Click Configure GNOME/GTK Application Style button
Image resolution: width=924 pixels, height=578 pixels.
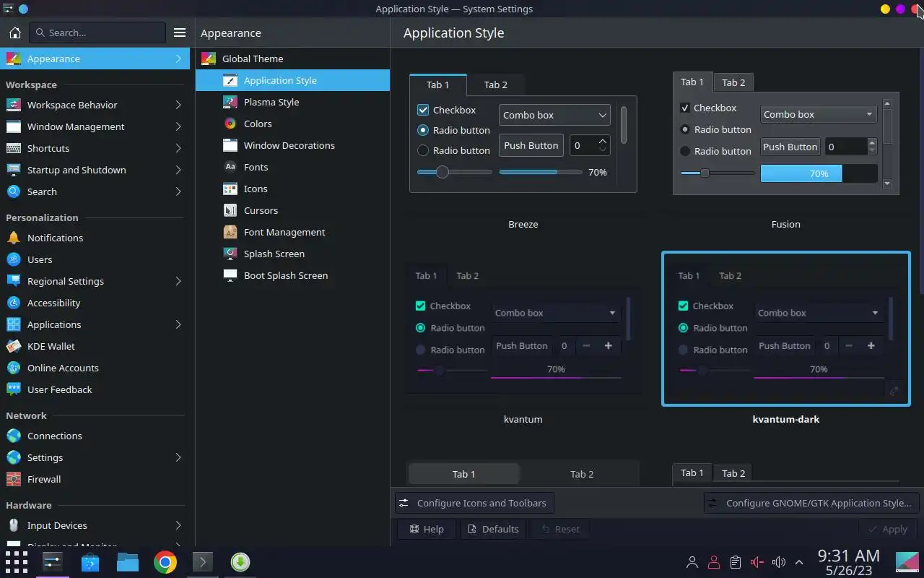click(x=811, y=503)
